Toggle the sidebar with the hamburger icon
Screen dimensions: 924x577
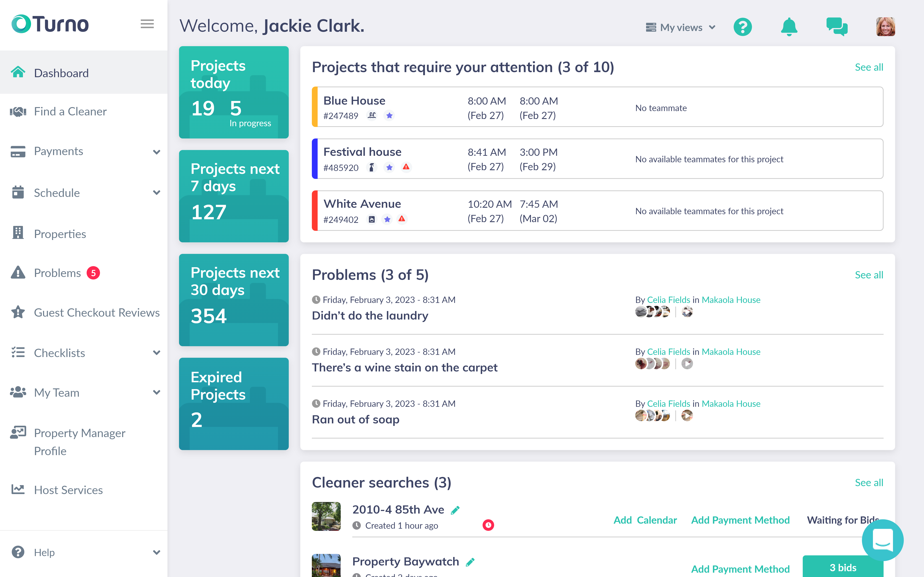147,24
